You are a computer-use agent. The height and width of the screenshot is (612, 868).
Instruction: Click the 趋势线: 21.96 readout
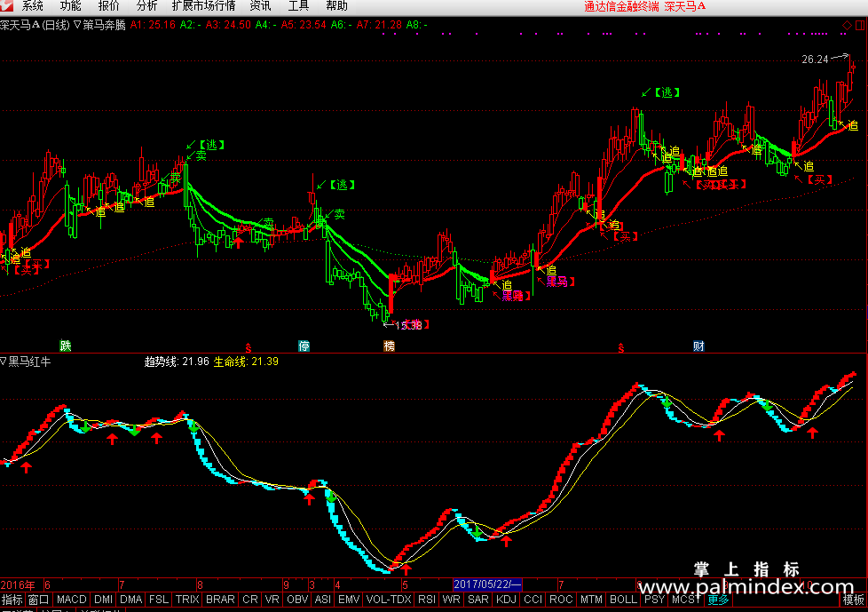[177, 362]
